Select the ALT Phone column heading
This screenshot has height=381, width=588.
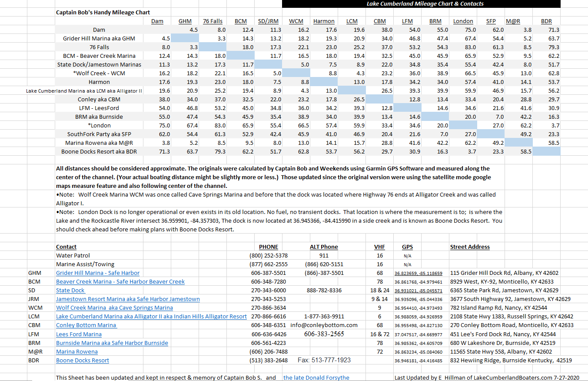click(324, 247)
